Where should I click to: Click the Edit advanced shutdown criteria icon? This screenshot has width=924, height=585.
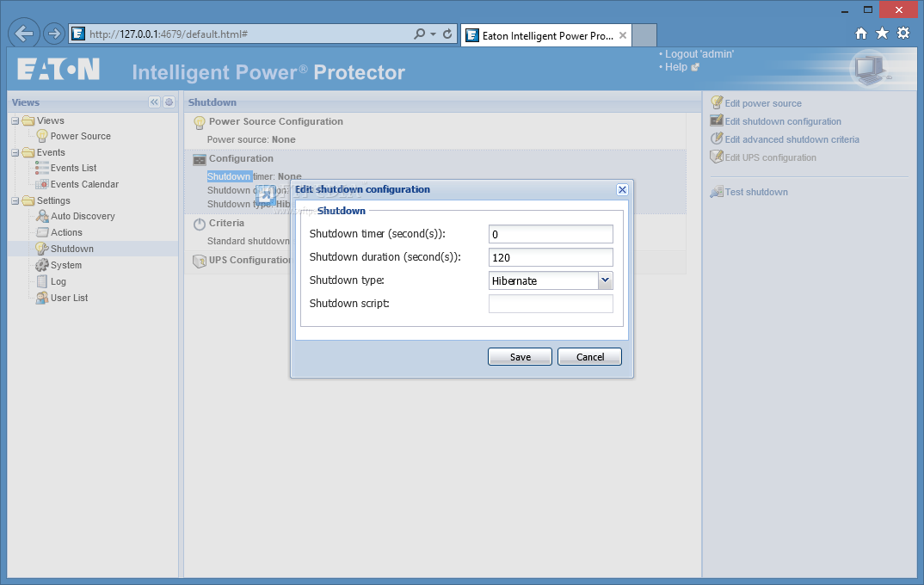pos(717,139)
